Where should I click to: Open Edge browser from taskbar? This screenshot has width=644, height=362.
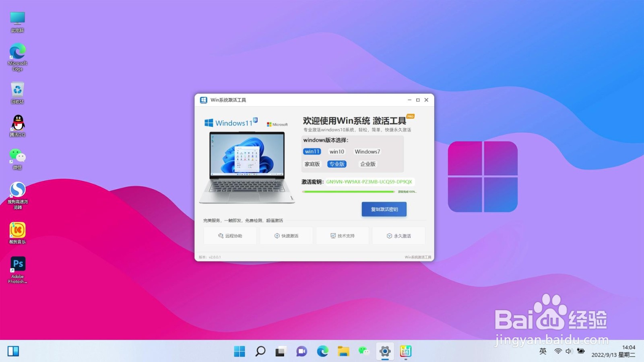click(x=322, y=351)
